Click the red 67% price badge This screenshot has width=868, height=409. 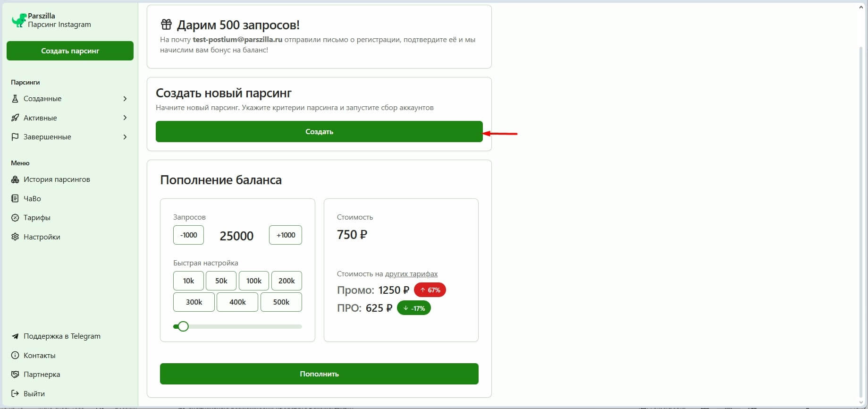[430, 290]
